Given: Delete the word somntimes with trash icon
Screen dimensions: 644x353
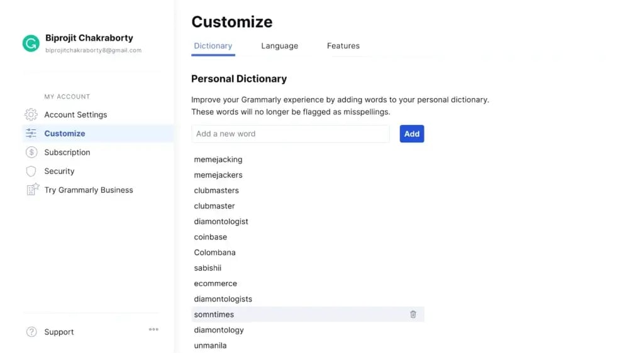Looking at the screenshot, I should [413, 314].
